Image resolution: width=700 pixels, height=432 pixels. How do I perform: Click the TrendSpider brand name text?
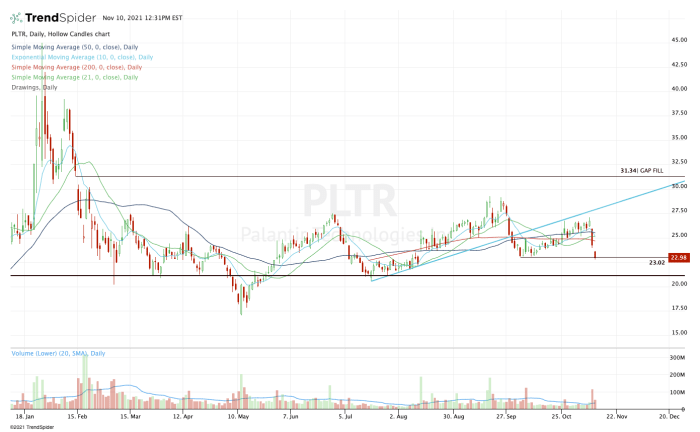click(60, 18)
